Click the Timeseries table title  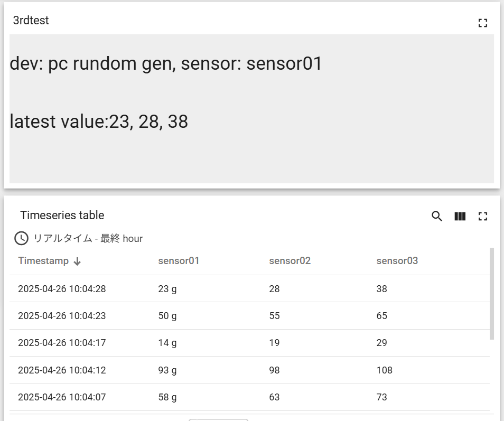tap(62, 216)
